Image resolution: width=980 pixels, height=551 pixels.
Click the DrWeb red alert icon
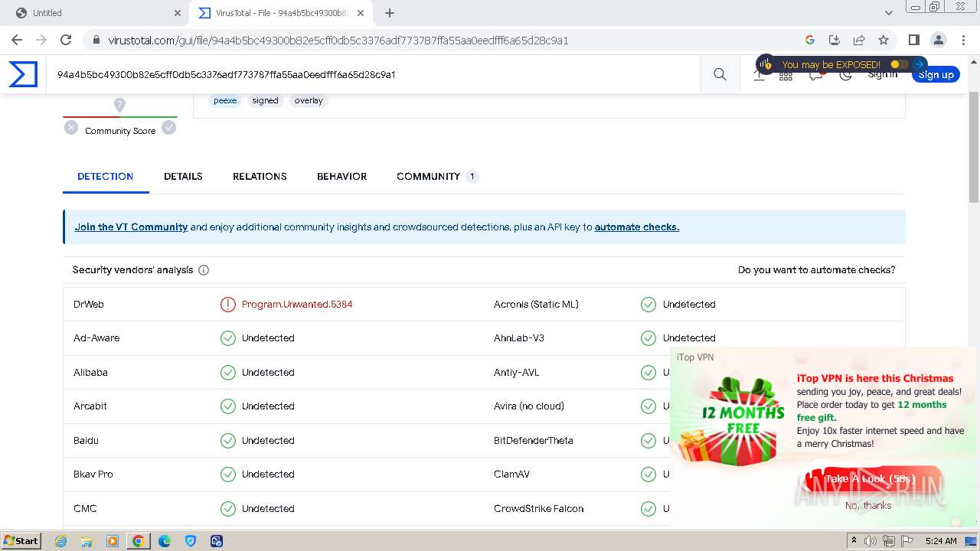tap(228, 305)
